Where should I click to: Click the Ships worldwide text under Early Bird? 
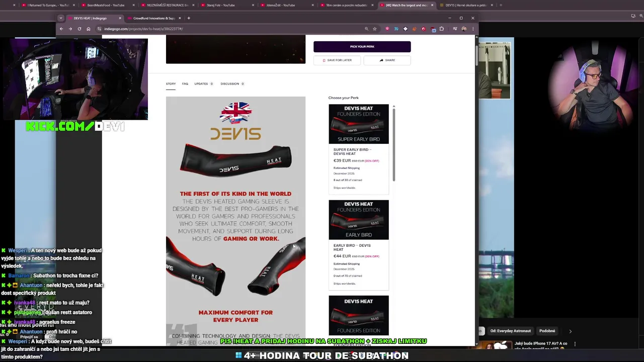[x=345, y=284]
